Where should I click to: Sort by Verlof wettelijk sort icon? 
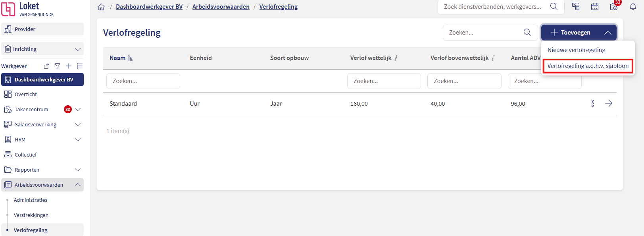396,58
